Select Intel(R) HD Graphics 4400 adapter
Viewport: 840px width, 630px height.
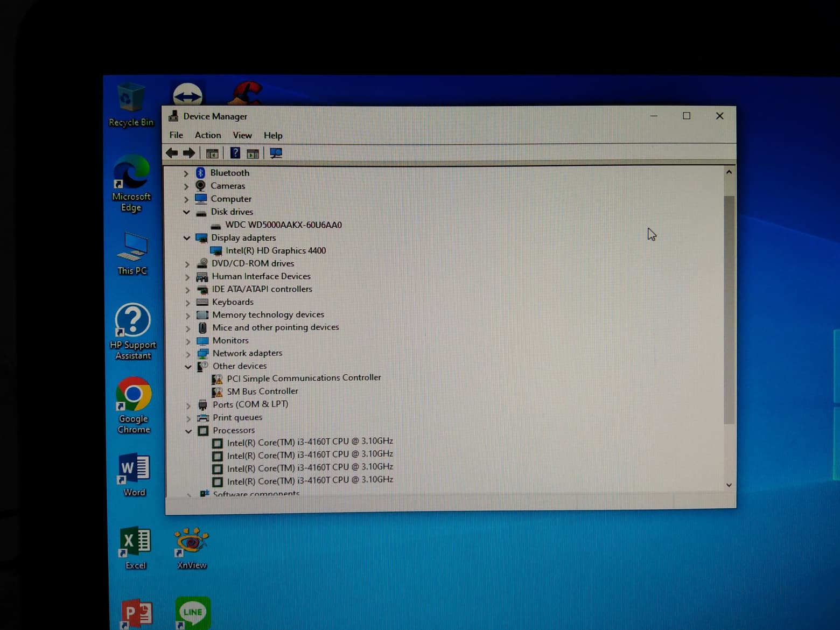[276, 251]
